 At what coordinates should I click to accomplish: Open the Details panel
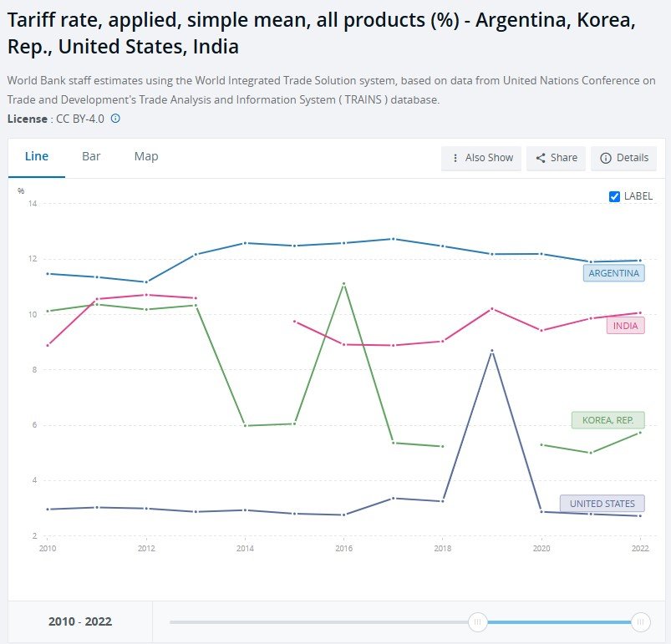coord(623,158)
